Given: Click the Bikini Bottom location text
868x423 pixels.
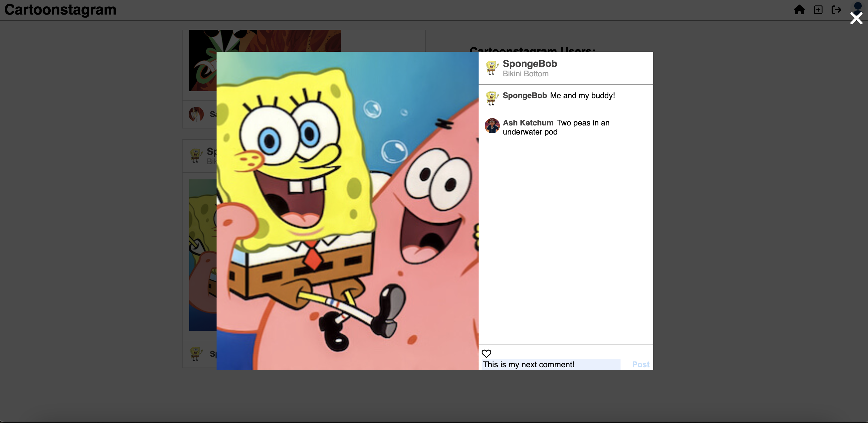Looking at the screenshot, I should click(525, 74).
